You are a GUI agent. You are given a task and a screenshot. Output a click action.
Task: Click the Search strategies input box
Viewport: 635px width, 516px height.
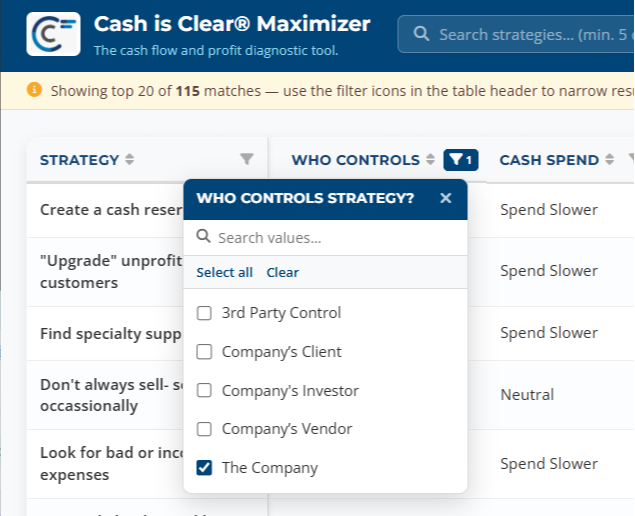(x=516, y=34)
